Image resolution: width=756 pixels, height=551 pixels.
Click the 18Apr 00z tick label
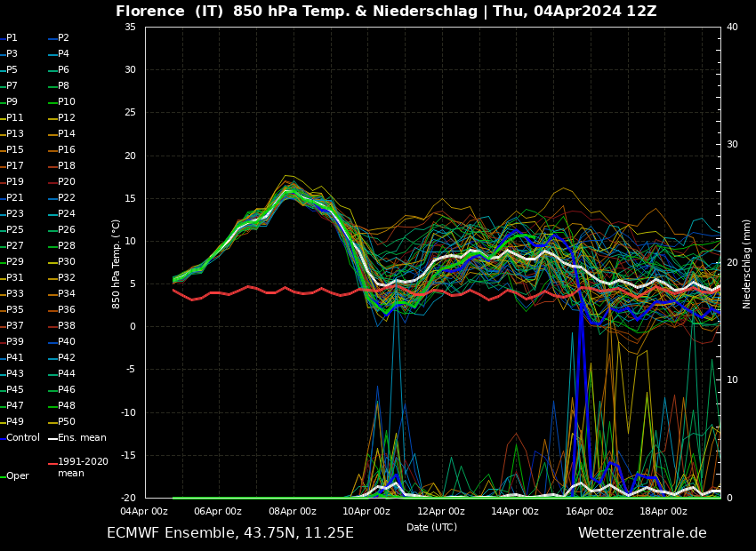point(664,511)
